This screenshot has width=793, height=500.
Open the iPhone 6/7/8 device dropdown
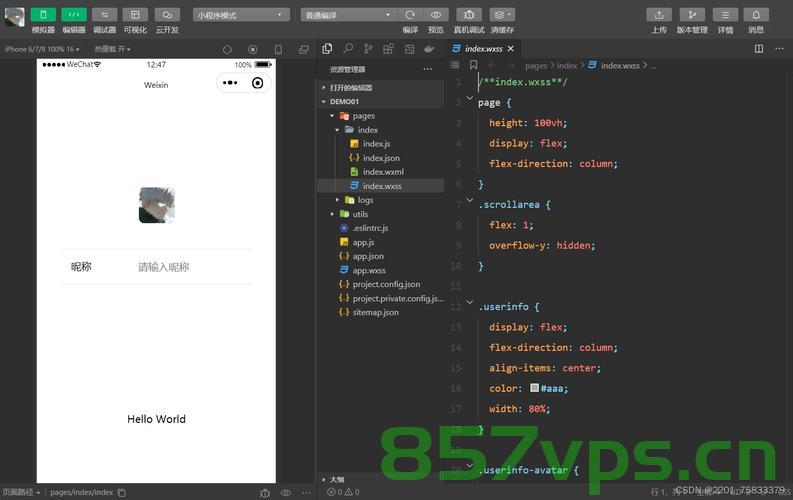(x=42, y=49)
